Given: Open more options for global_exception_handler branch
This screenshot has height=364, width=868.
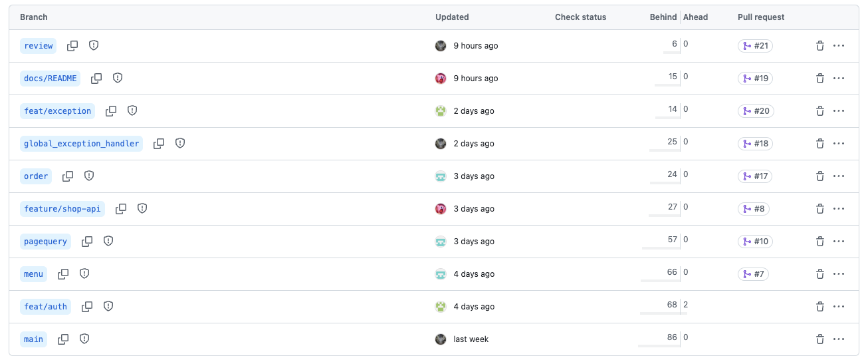Looking at the screenshot, I should 839,144.
